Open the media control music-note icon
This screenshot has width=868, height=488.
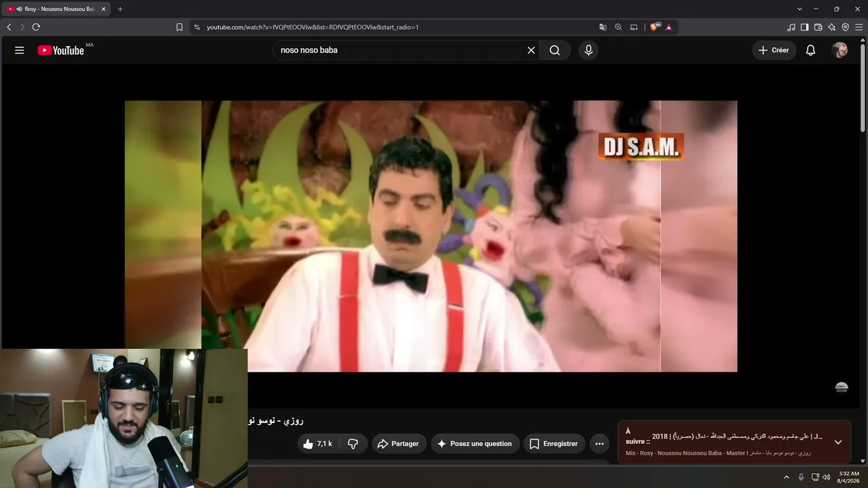point(791,27)
